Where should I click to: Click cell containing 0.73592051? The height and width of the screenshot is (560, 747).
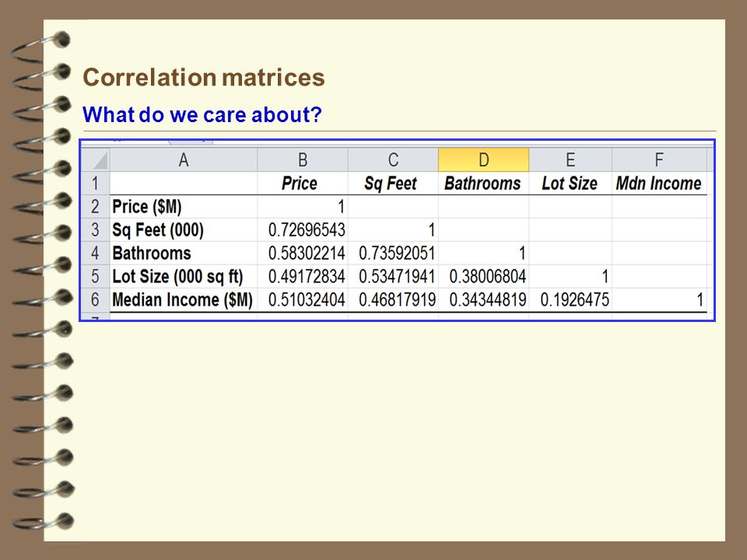tap(393, 254)
